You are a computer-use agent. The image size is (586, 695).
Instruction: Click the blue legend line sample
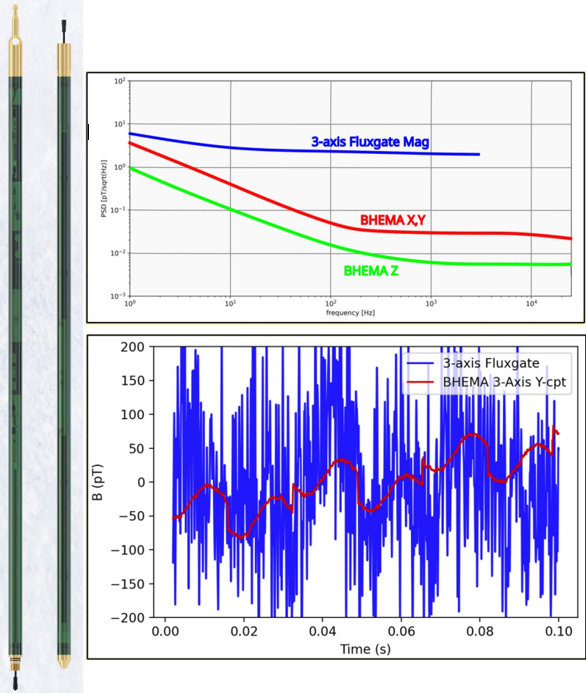(x=420, y=363)
